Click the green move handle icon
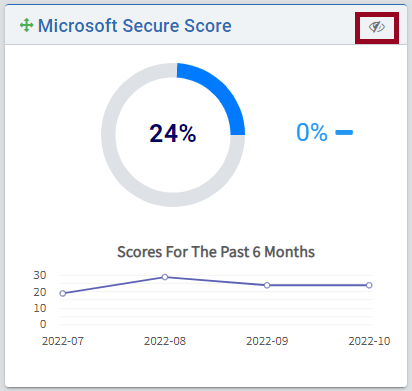This screenshot has width=412, height=391. tap(26, 25)
